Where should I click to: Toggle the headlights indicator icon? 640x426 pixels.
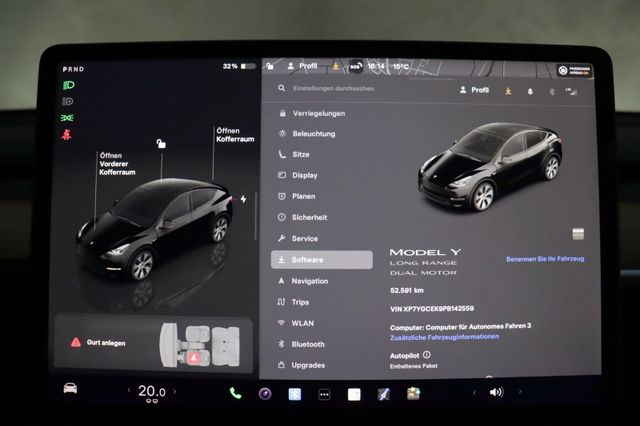click(68, 101)
